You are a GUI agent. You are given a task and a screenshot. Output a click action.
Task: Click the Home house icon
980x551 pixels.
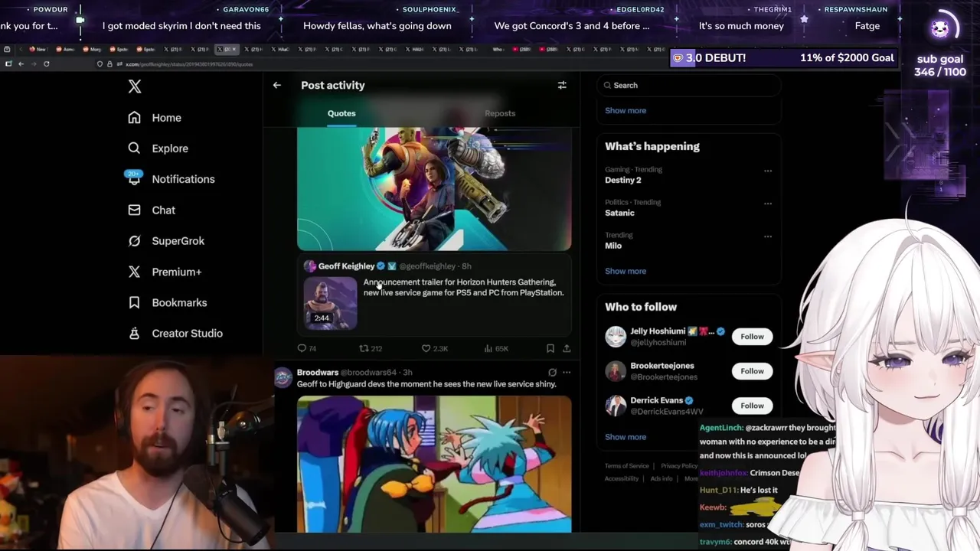135,118
